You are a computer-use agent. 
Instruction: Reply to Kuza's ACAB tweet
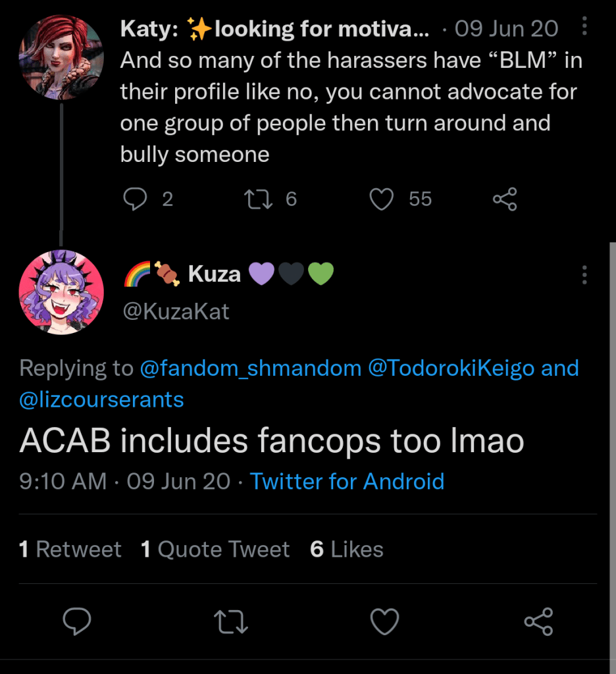click(77, 621)
